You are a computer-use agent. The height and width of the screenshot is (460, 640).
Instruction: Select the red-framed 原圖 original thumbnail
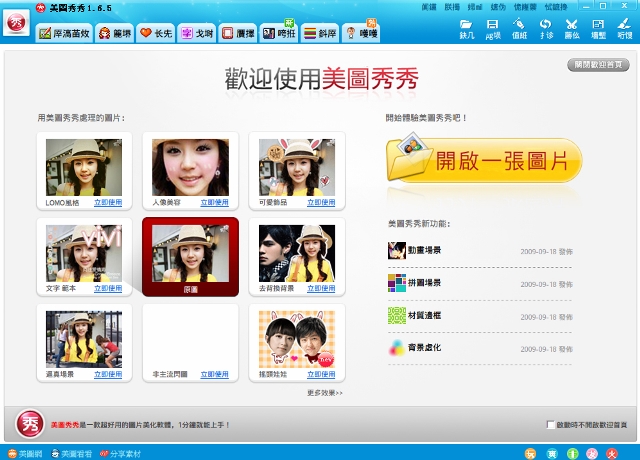pyautogui.click(x=190, y=257)
